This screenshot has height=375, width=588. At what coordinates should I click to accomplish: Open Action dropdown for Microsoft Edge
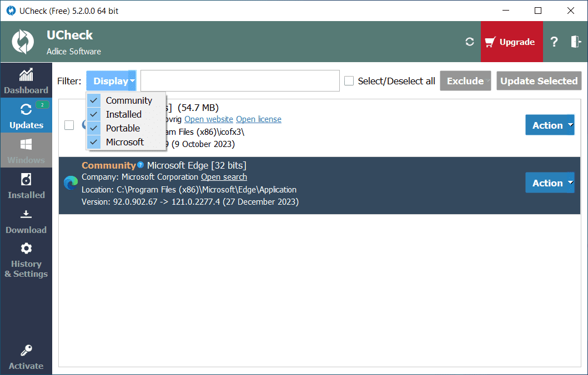[550, 183]
